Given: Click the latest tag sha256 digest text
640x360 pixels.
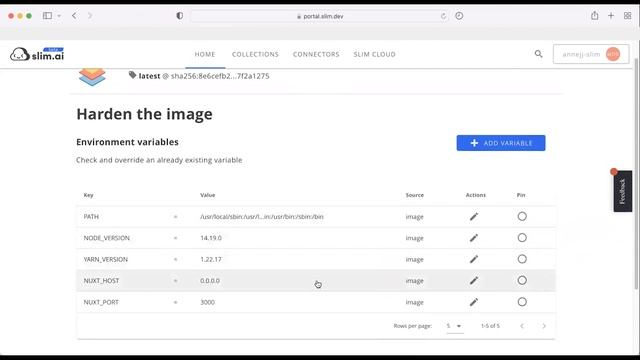Looking at the screenshot, I should point(220,76).
